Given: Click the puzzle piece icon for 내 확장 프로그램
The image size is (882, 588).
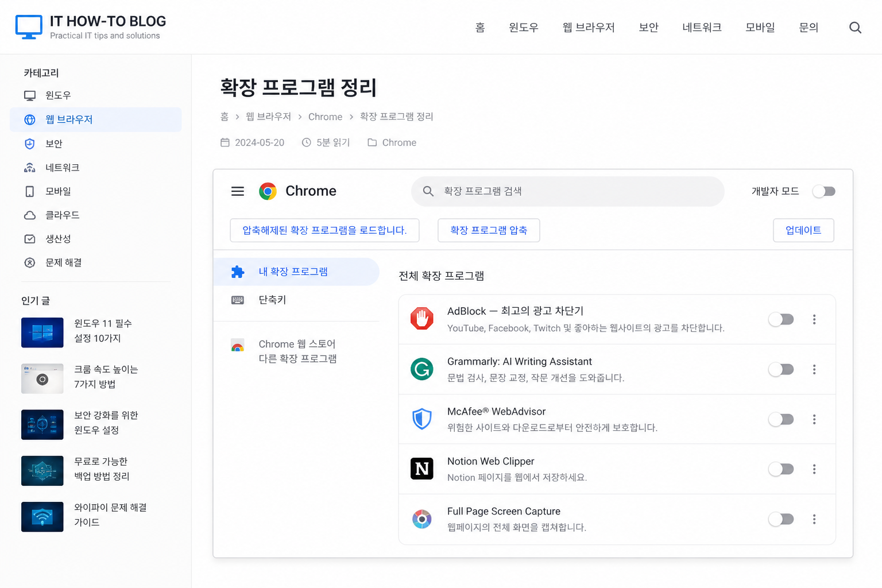Looking at the screenshot, I should [x=238, y=272].
